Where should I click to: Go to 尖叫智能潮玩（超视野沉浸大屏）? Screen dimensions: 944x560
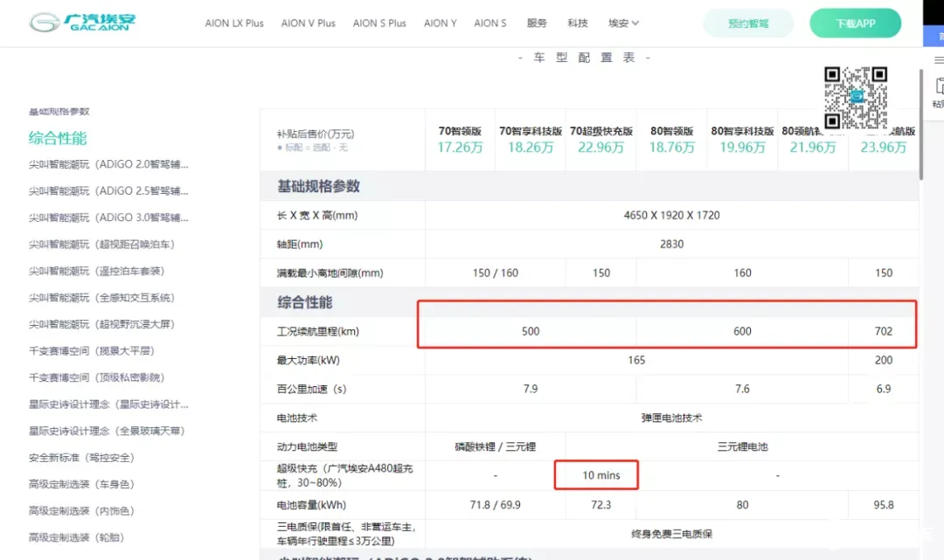[101, 324]
